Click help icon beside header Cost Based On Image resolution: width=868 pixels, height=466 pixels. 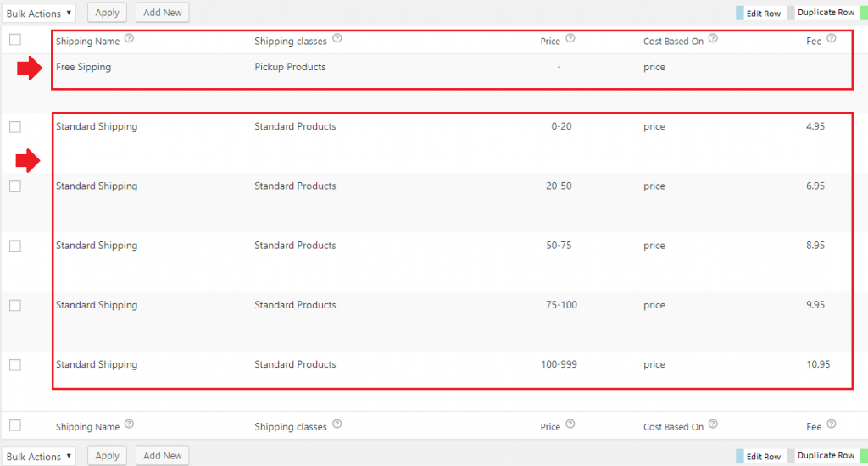pyautogui.click(x=713, y=39)
